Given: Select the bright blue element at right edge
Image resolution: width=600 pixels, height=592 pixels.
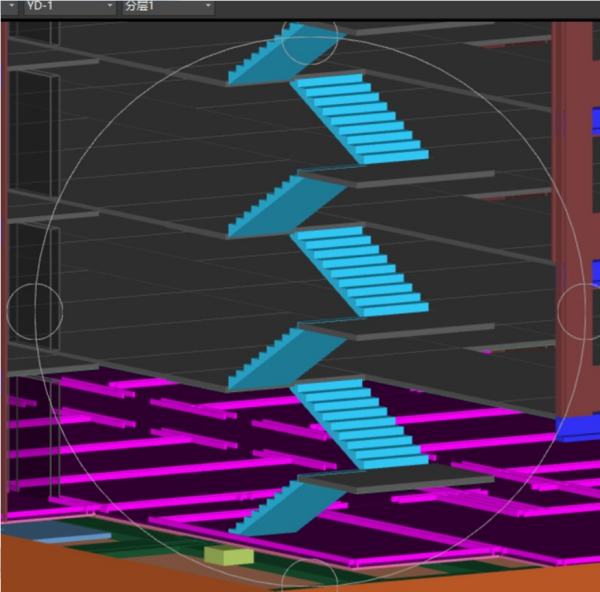Looking at the screenshot, I should pyautogui.click(x=576, y=427).
